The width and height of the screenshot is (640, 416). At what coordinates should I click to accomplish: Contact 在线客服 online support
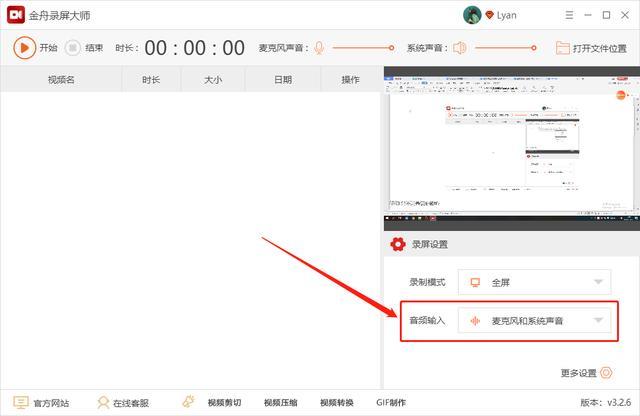click(x=123, y=403)
